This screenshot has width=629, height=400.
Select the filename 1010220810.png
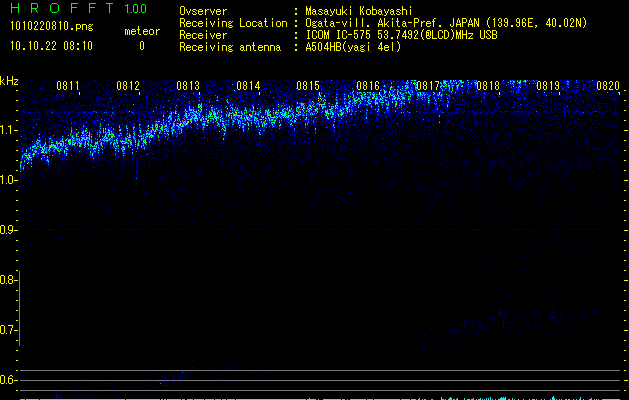[x=52, y=27]
